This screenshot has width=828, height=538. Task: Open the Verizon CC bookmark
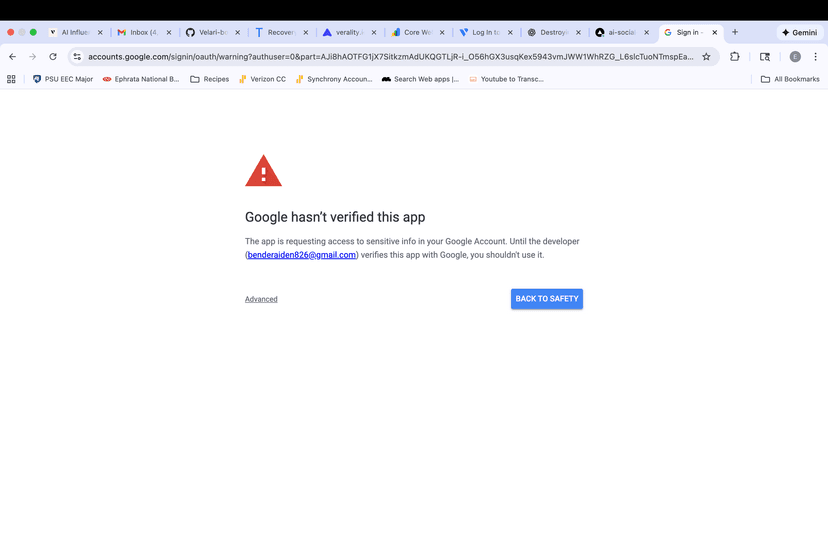[x=262, y=79]
